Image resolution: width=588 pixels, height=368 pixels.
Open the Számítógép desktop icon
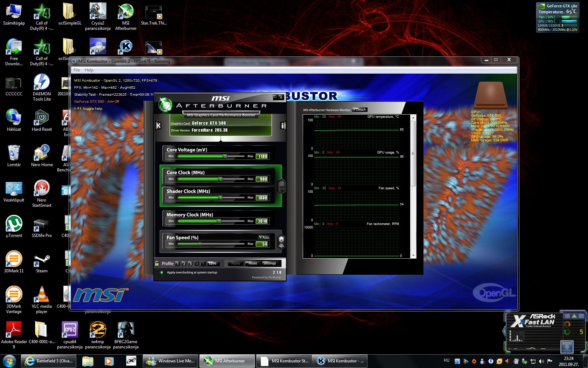point(14,15)
